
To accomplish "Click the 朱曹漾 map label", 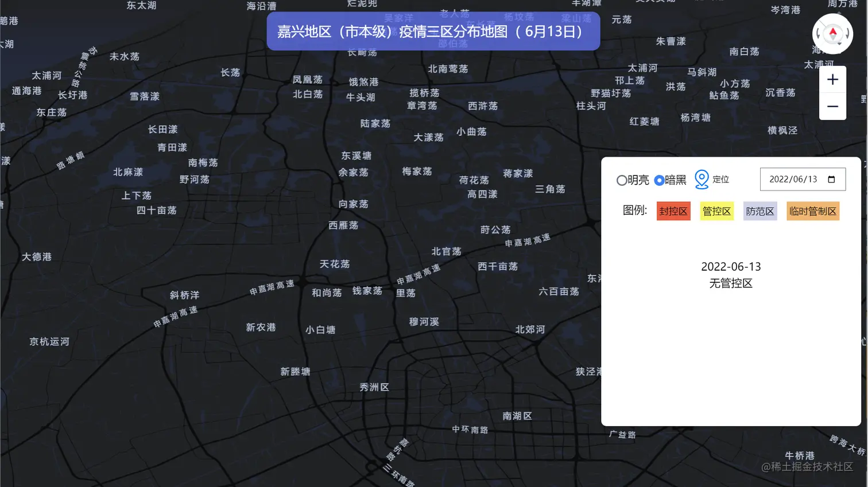I will pos(671,41).
